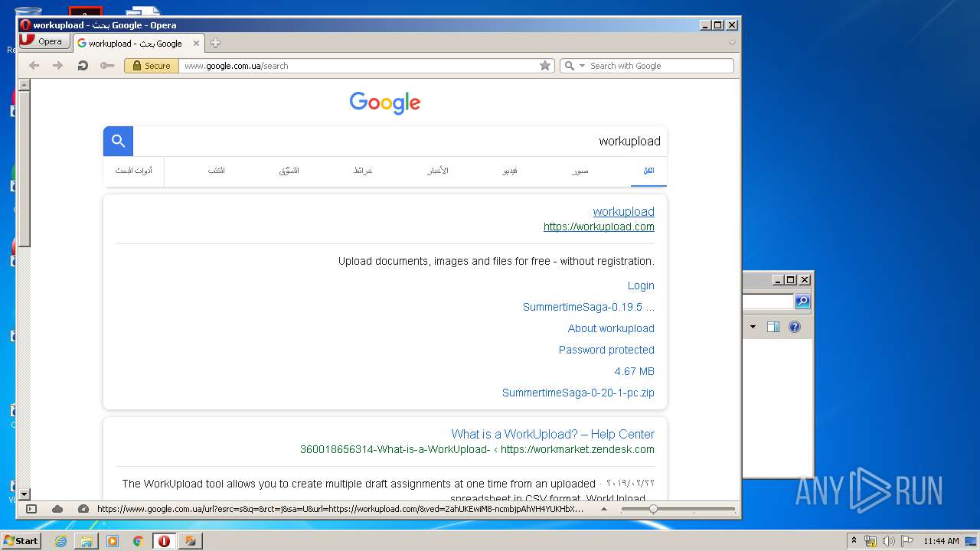Open help icon in background window
This screenshot has height=551, width=980.
pos(795,327)
